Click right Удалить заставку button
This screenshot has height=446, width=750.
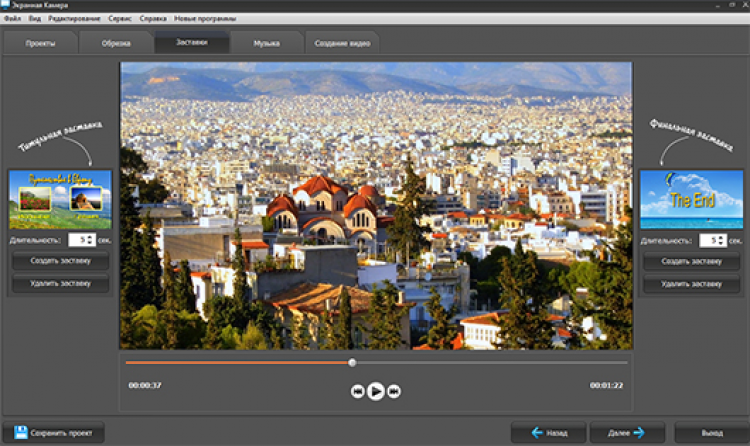pyautogui.click(x=691, y=284)
